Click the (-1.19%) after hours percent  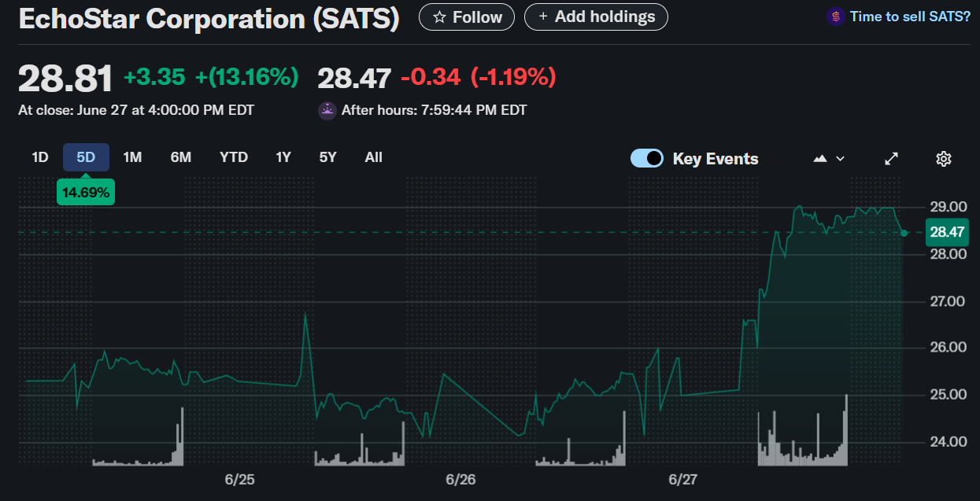(513, 77)
